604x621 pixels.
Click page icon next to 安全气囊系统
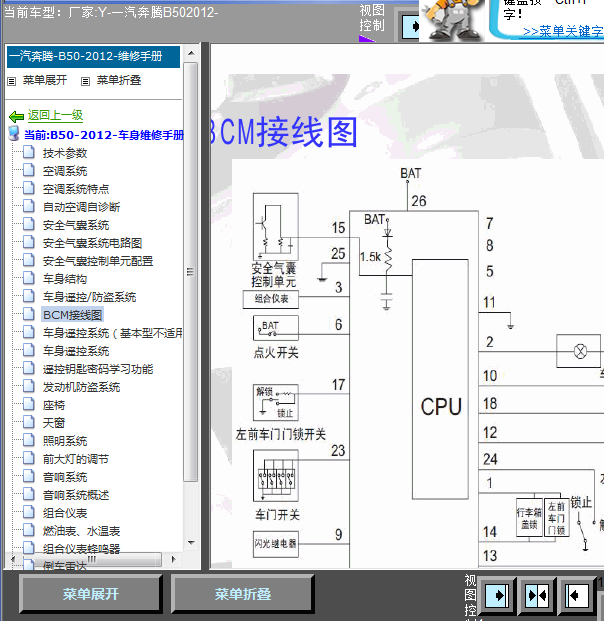(29, 224)
